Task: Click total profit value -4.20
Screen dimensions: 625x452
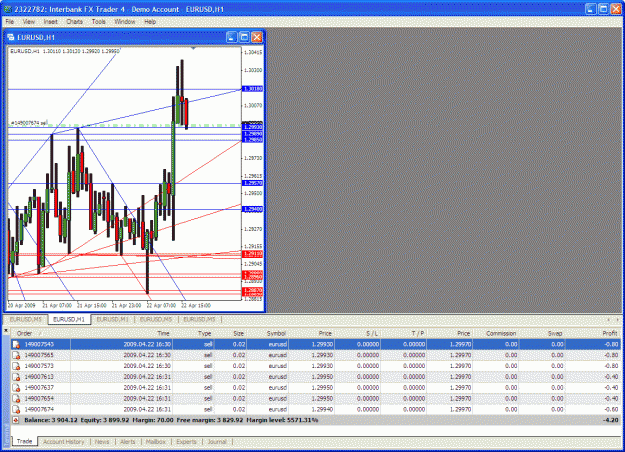Action: tap(611, 420)
